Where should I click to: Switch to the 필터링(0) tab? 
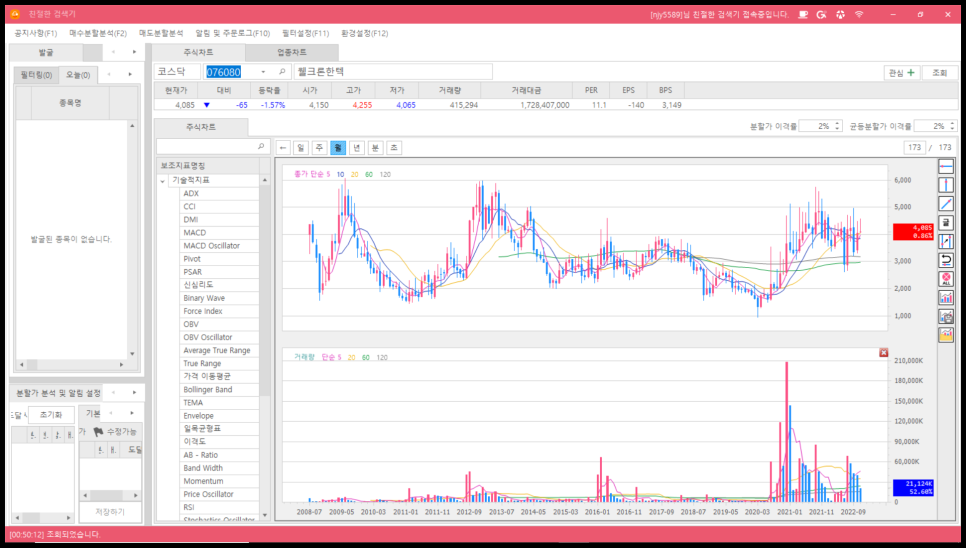point(36,75)
